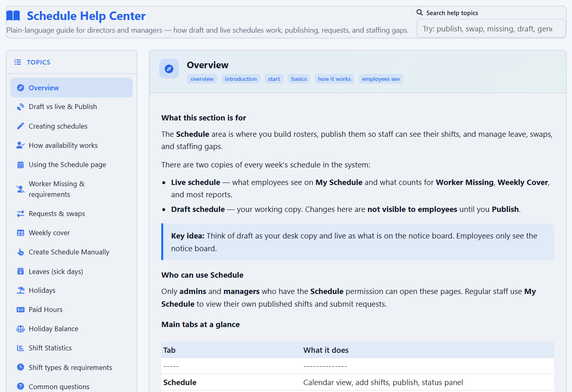Screen dimensions: 572x392
Task: Click the money bill Paid Hours icon
Action: 20,310
